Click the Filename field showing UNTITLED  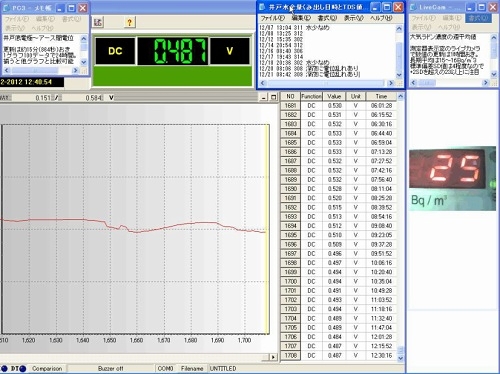coord(223,369)
